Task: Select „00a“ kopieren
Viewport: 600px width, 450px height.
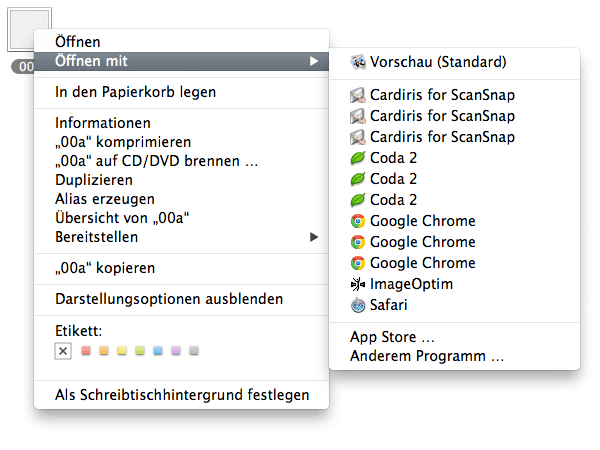Action: [x=181, y=268]
